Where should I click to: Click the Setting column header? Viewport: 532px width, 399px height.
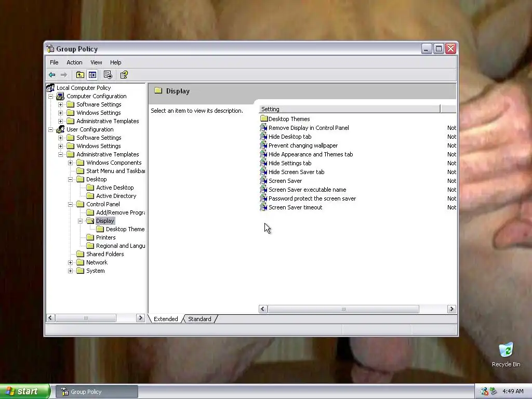coord(350,109)
